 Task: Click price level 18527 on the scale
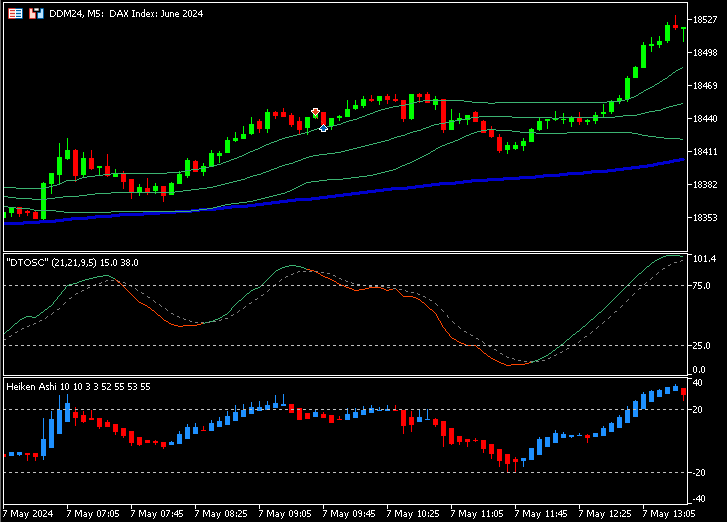(x=705, y=19)
